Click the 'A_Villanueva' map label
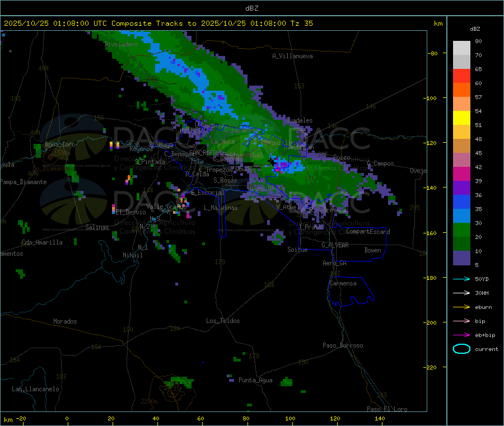The width and height of the screenshot is (504, 426). tap(292, 56)
